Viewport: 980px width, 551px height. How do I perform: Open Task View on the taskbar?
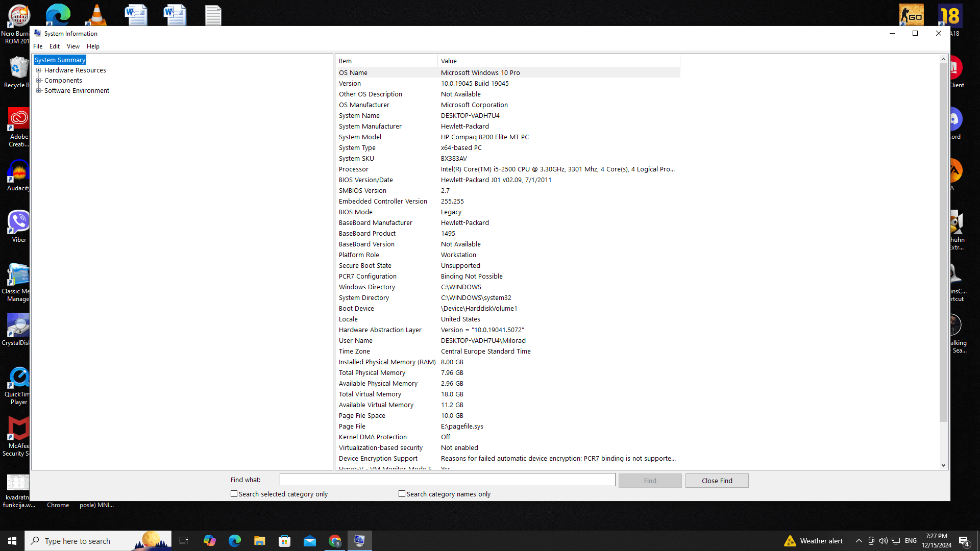coord(184,541)
